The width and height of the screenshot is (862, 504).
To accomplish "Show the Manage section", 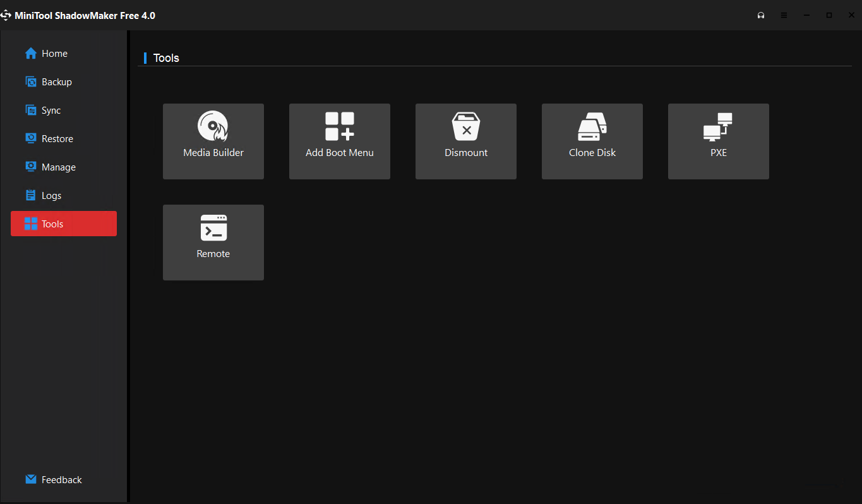I will pos(64,167).
